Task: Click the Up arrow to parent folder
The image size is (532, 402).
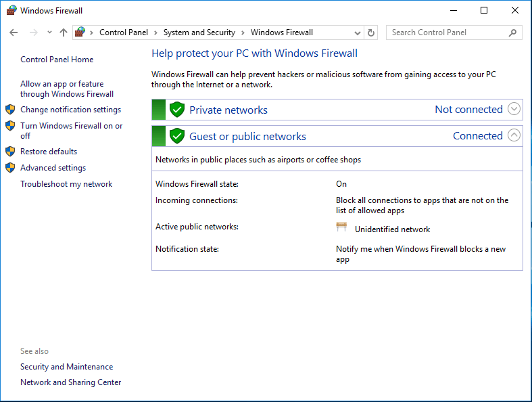Action: click(64, 32)
